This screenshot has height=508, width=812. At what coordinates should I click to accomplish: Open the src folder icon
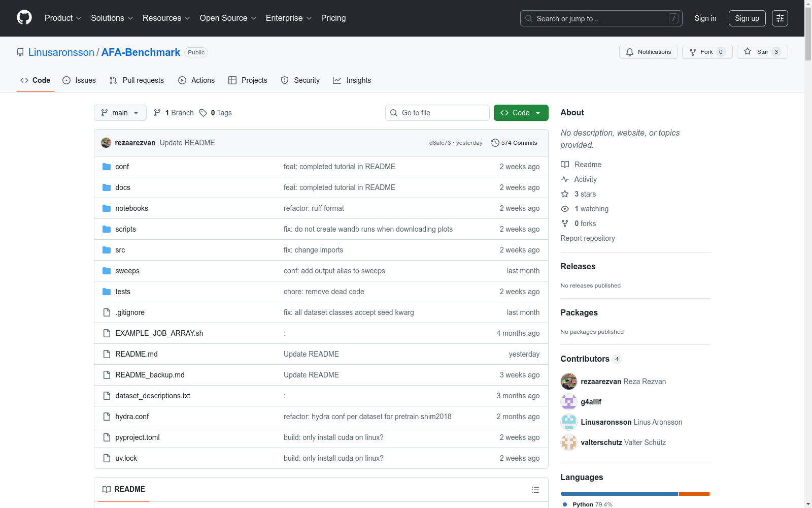click(107, 250)
